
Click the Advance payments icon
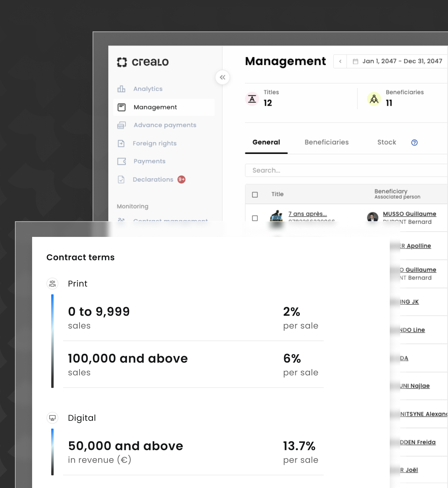point(121,125)
